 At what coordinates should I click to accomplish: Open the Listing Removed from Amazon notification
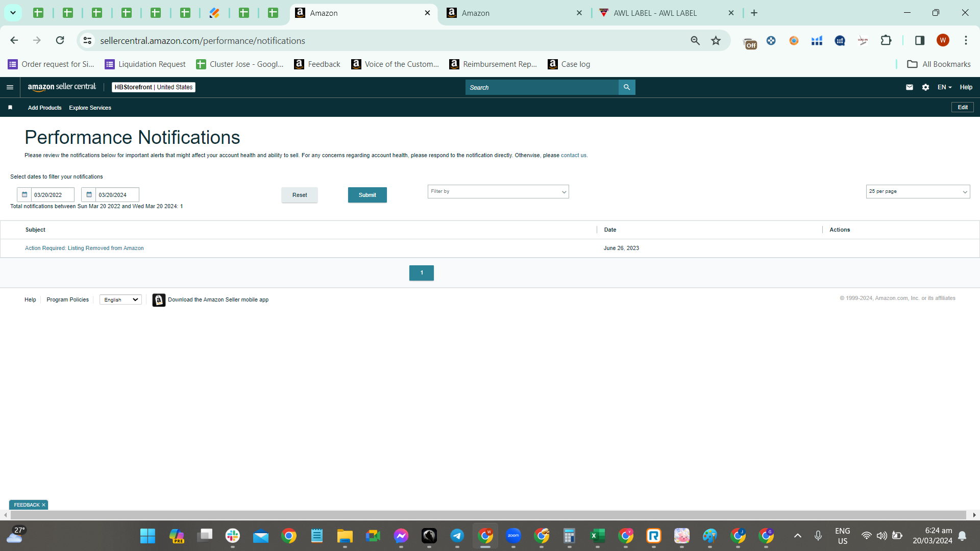[x=84, y=248]
